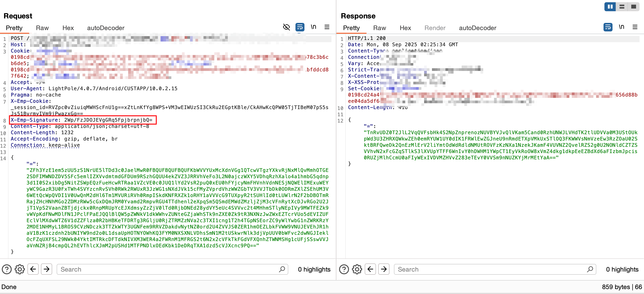Toggle word wrap icon in Response panel

(x=608, y=27)
